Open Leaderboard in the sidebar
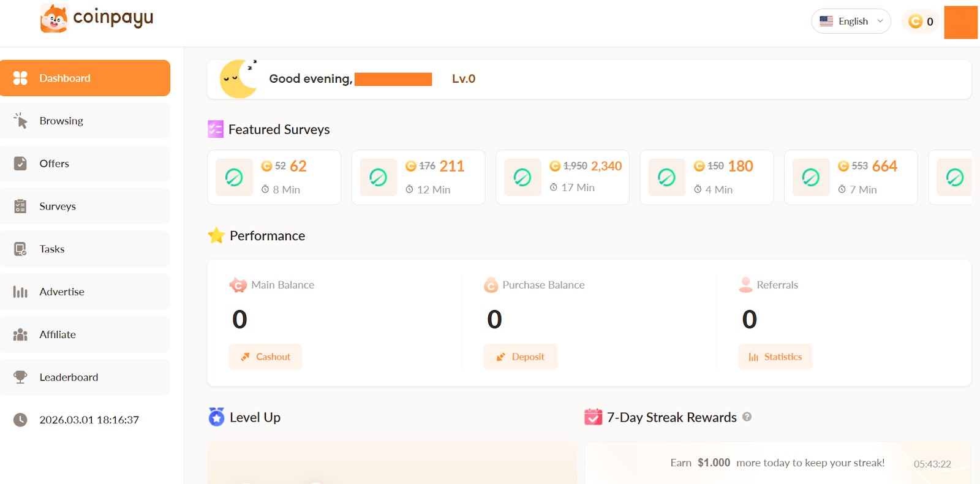 [x=85, y=377]
